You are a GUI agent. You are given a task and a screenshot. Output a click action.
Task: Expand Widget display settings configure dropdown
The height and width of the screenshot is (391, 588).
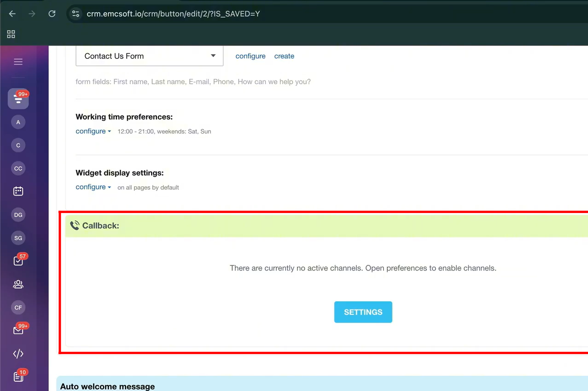pyautogui.click(x=93, y=187)
